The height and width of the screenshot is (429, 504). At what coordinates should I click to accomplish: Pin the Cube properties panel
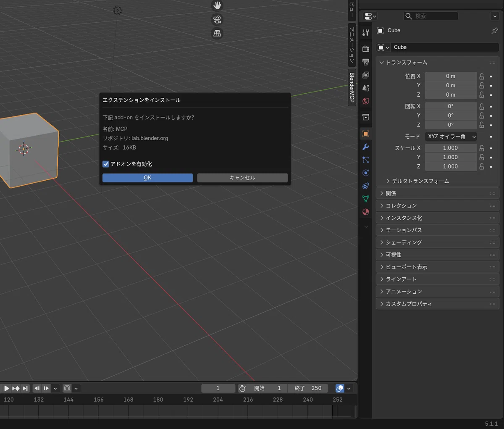click(494, 31)
